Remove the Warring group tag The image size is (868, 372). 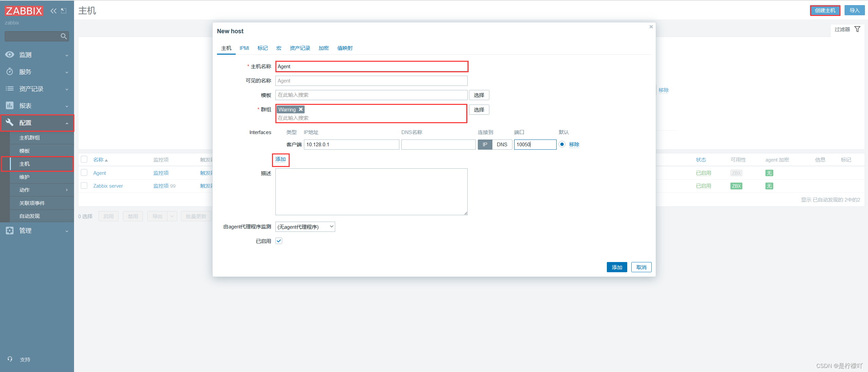pyautogui.click(x=301, y=109)
